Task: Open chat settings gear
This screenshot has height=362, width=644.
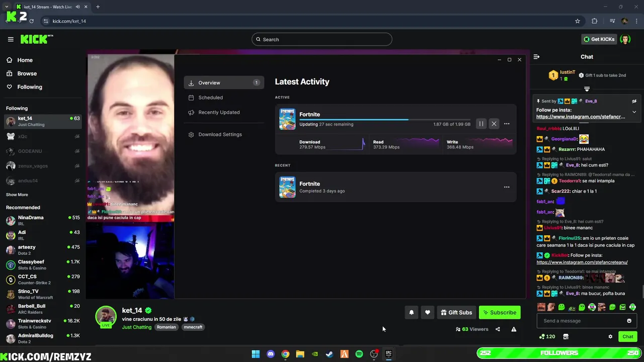Action: pyautogui.click(x=610, y=336)
